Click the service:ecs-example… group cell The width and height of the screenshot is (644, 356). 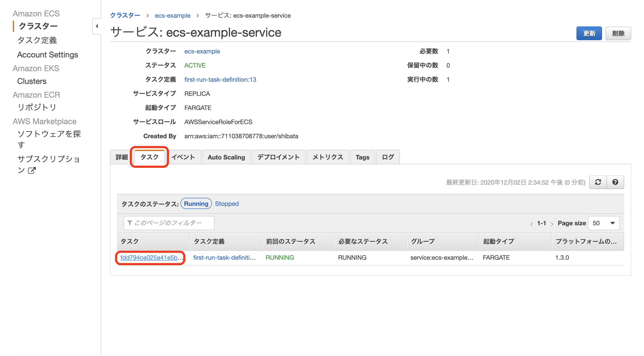[442, 258]
